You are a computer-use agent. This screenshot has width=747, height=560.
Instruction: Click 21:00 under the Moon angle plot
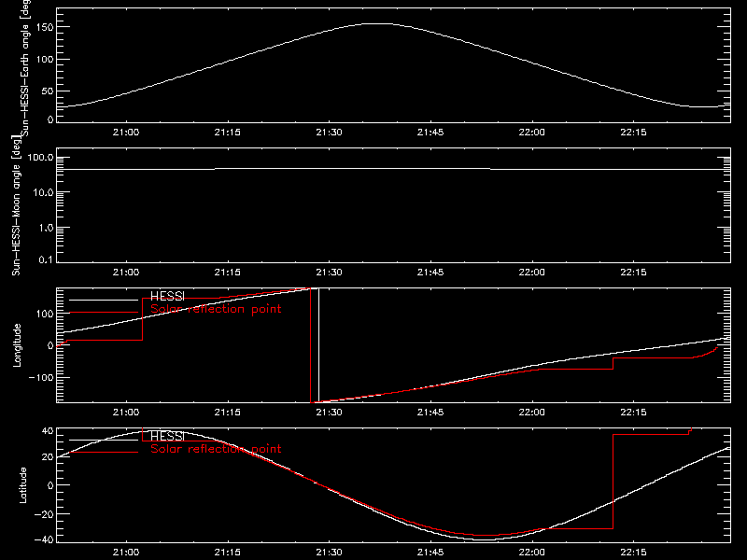[x=126, y=273]
